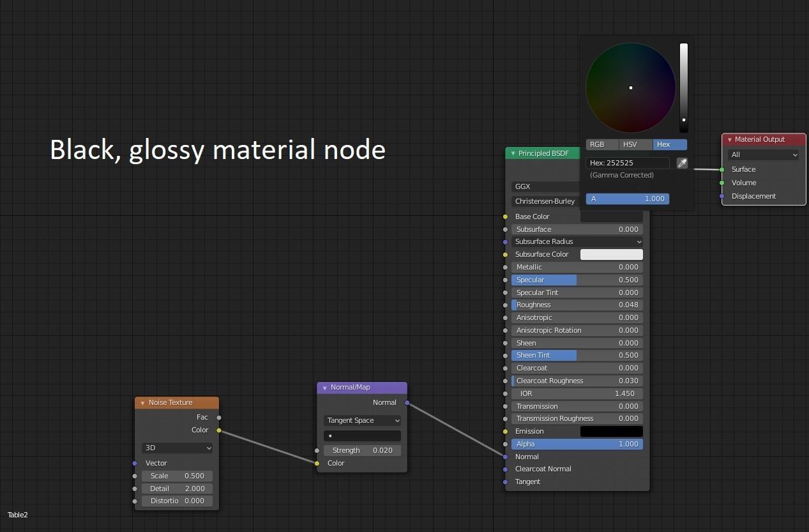Click the Detail field in Noise Texture

177,489
